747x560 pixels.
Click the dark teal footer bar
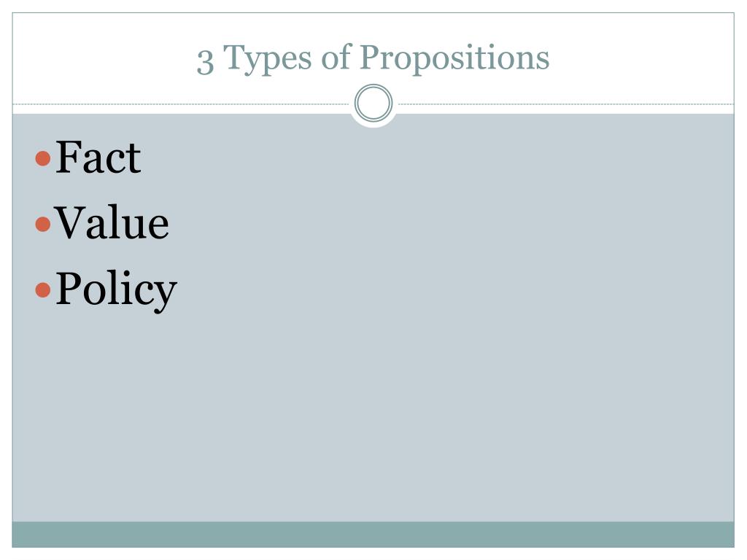click(x=373, y=534)
